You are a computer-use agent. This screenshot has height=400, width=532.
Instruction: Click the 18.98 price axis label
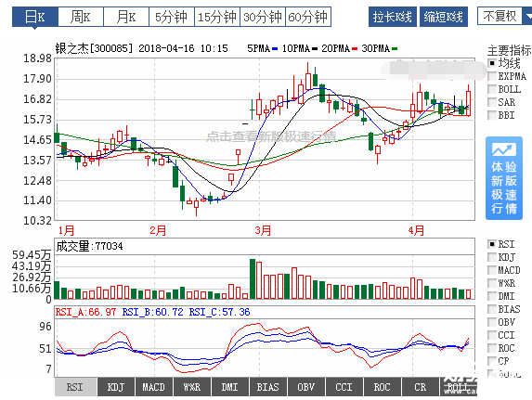point(37,58)
